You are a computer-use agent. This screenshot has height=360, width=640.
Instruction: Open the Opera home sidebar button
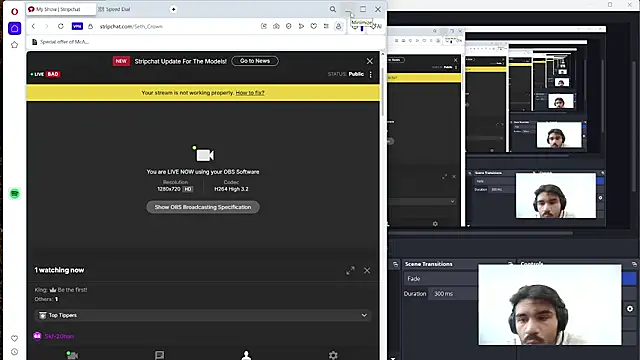[x=14, y=28]
